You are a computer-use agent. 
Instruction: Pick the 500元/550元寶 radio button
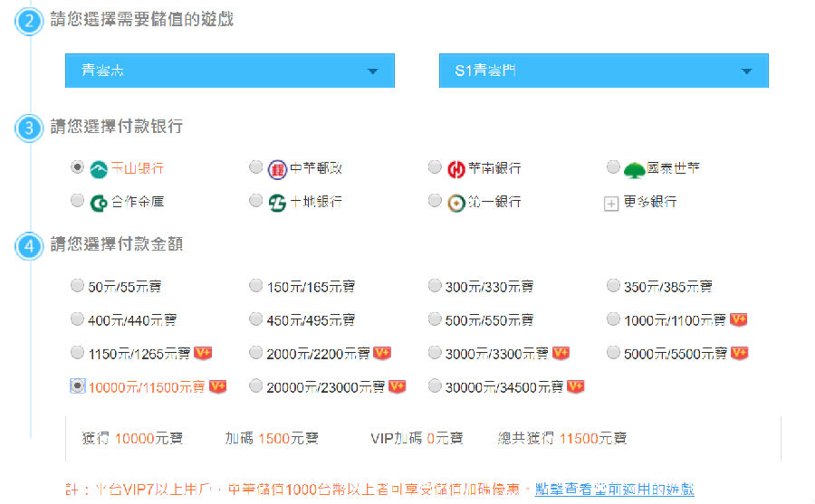(435, 319)
